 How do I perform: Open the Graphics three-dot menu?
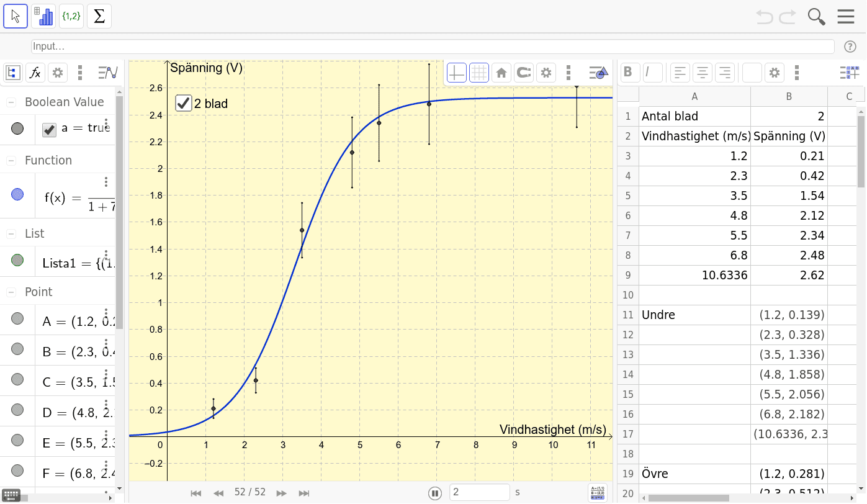[x=568, y=73]
